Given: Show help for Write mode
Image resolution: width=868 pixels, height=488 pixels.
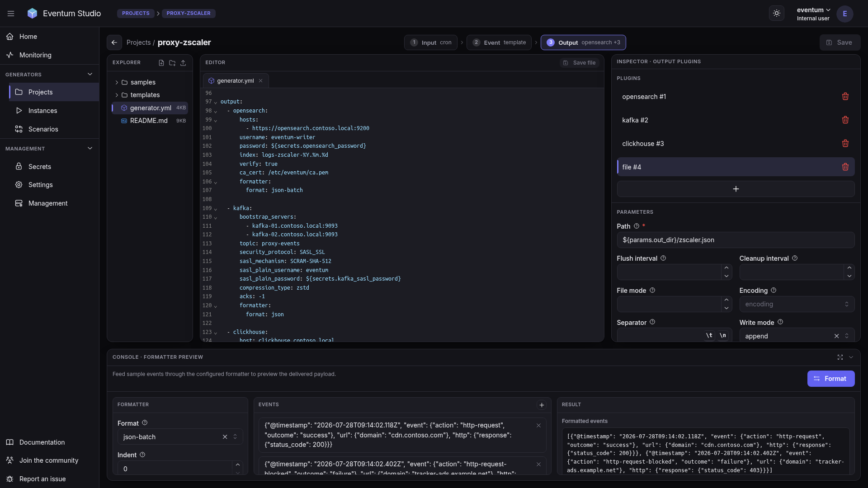Looking at the screenshot, I should click(780, 322).
